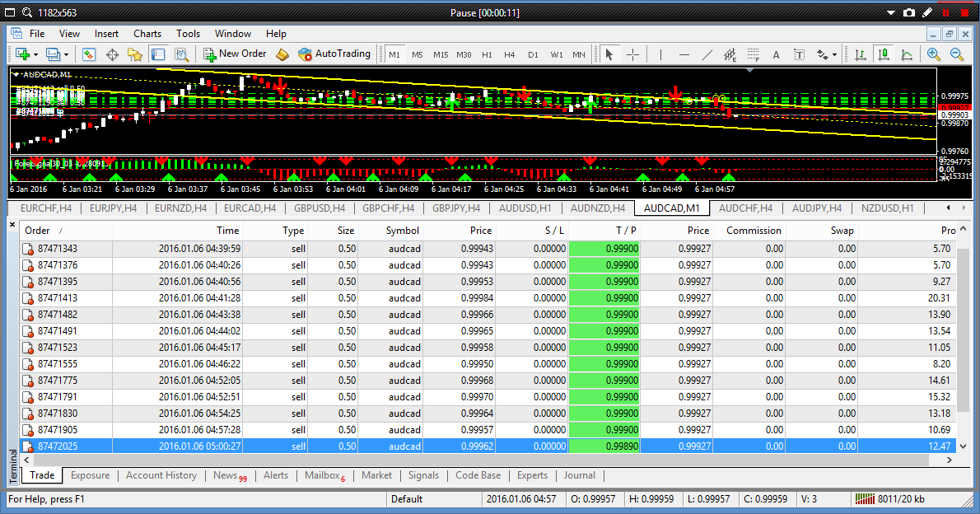Select the M30 timeframe button
980x514 pixels.
pyautogui.click(x=464, y=54)
